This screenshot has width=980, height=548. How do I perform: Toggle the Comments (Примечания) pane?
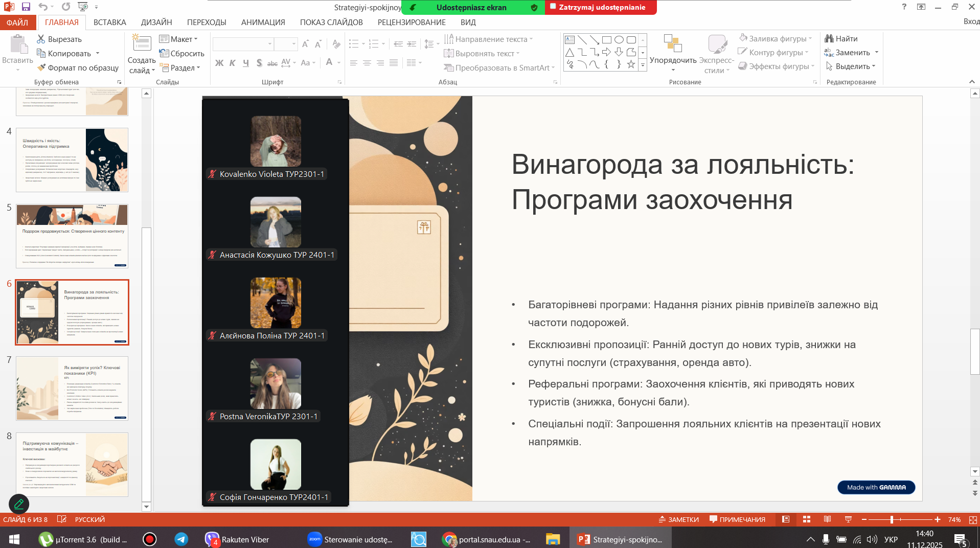737,519
